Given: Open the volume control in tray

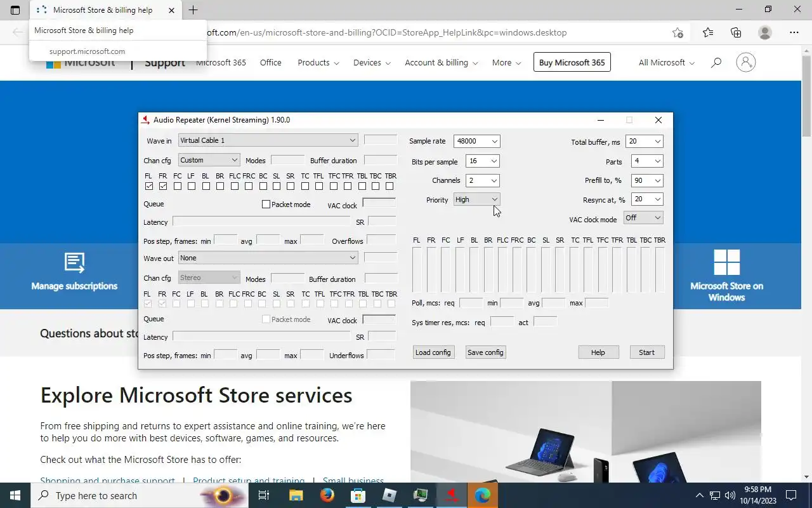Looking at the screenshot, I should [x=730, y=495].
